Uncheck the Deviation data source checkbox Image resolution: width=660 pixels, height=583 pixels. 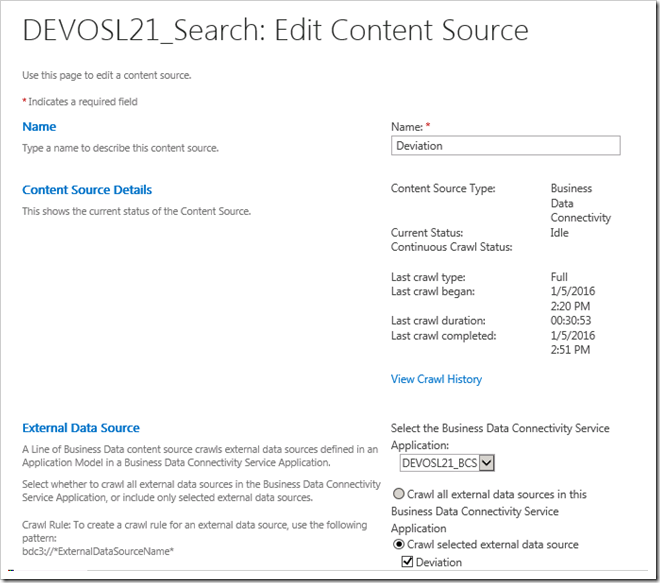click(x=407, y=562)
